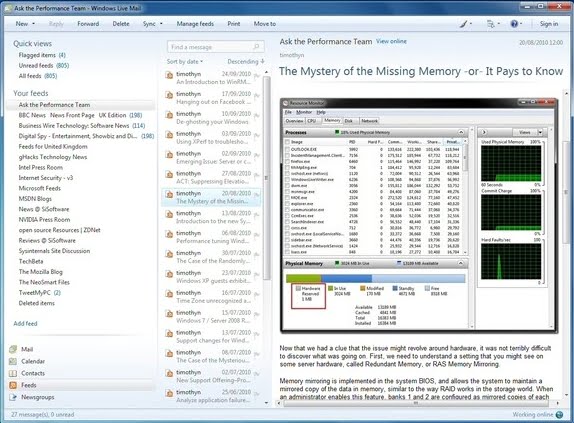Open Deleted items folder
The height and width of the screenshot is (423, 574).
tap(37, 303)
